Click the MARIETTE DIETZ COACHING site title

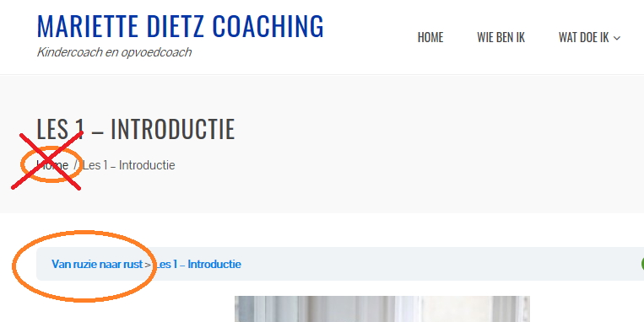[181, 26]
